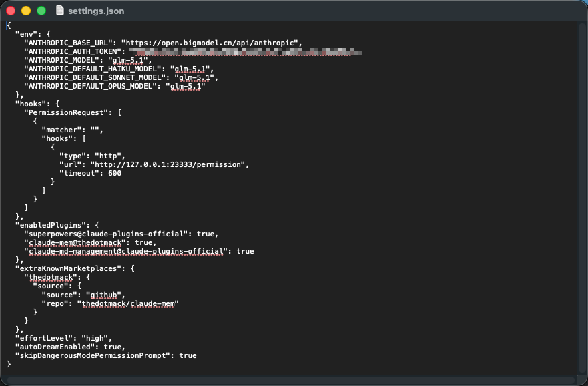Click the blurred ANTHROPIC_AUTH_TOKEN value
The height and width of the screenshot is (386, 588).
[x=246, y=51]
